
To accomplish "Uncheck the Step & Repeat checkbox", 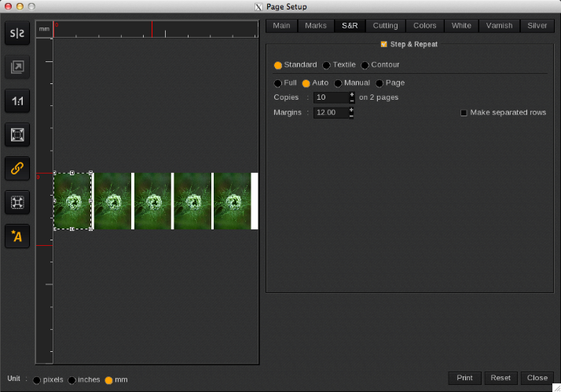I will pyautogui.click(x=383, y=45).
